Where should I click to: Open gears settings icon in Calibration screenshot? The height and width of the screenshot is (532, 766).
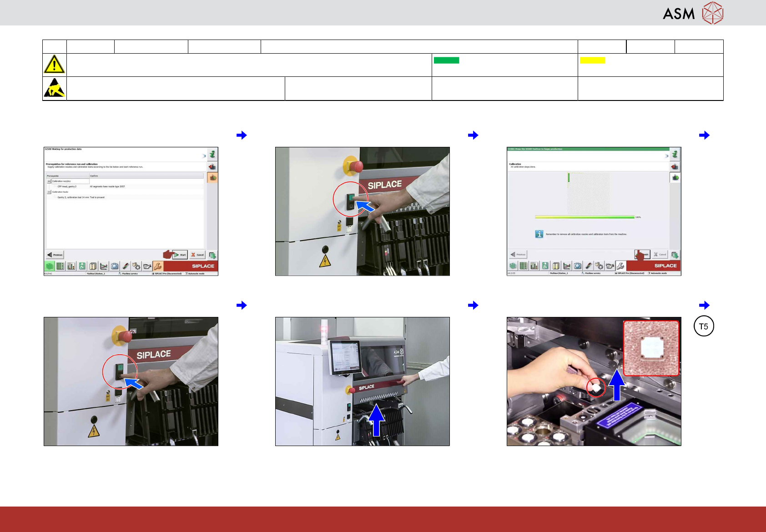pos(599,266)
